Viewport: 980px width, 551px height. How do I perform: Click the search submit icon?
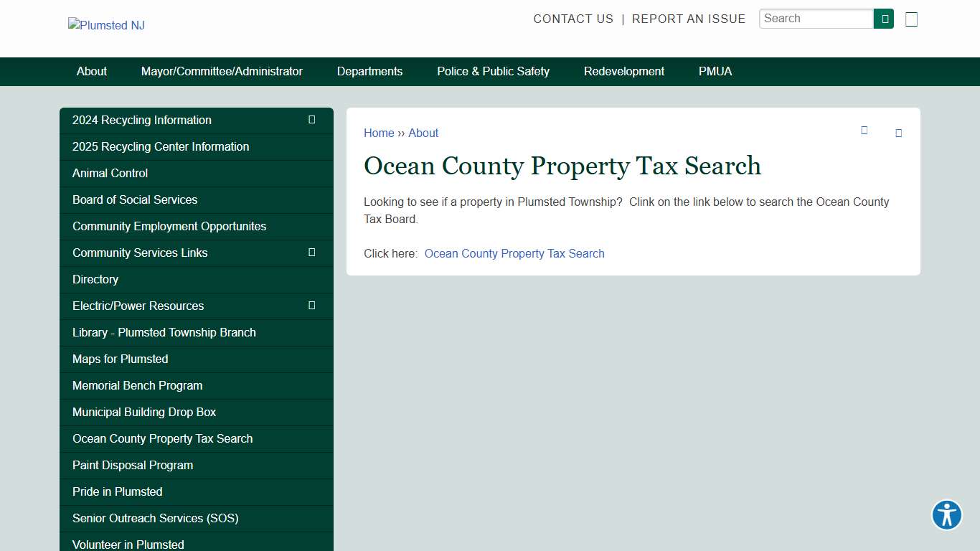pyautogui.click(x=883, y=19)
